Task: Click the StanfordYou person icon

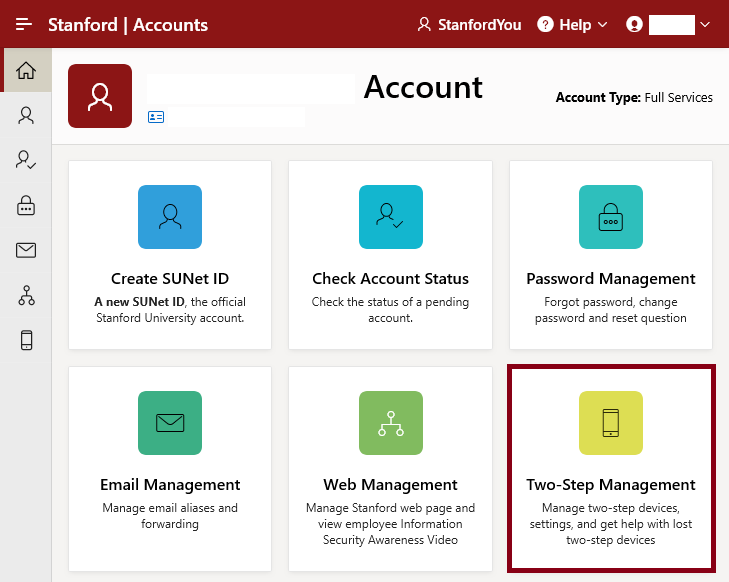Action: (424, 24)
